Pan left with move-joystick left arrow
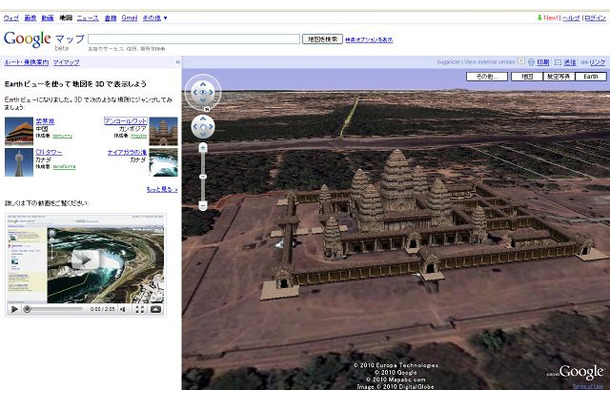 click(195, 127)
